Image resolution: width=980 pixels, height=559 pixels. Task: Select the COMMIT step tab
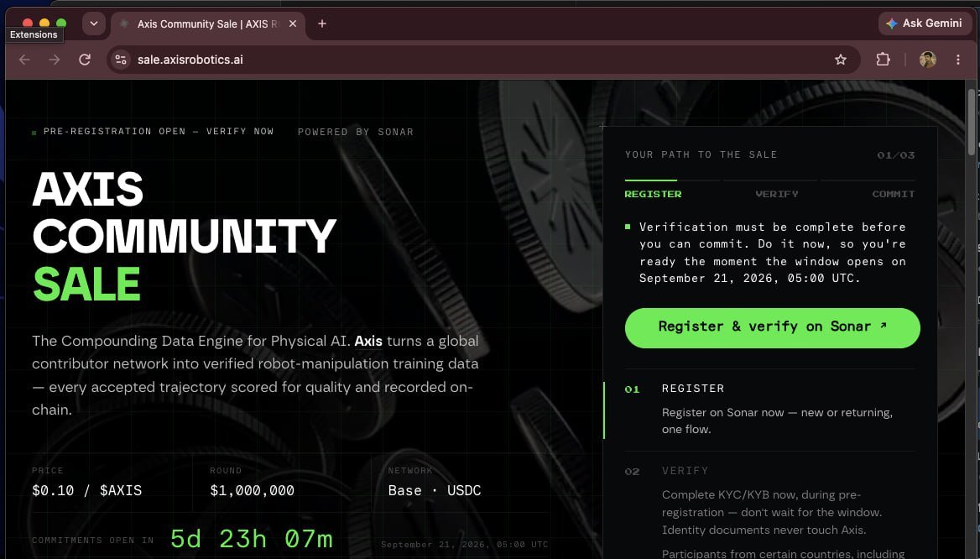pos(893,194)
